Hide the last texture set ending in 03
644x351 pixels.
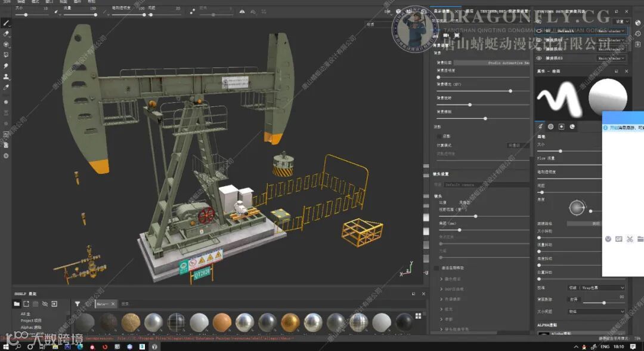point(539,59)
